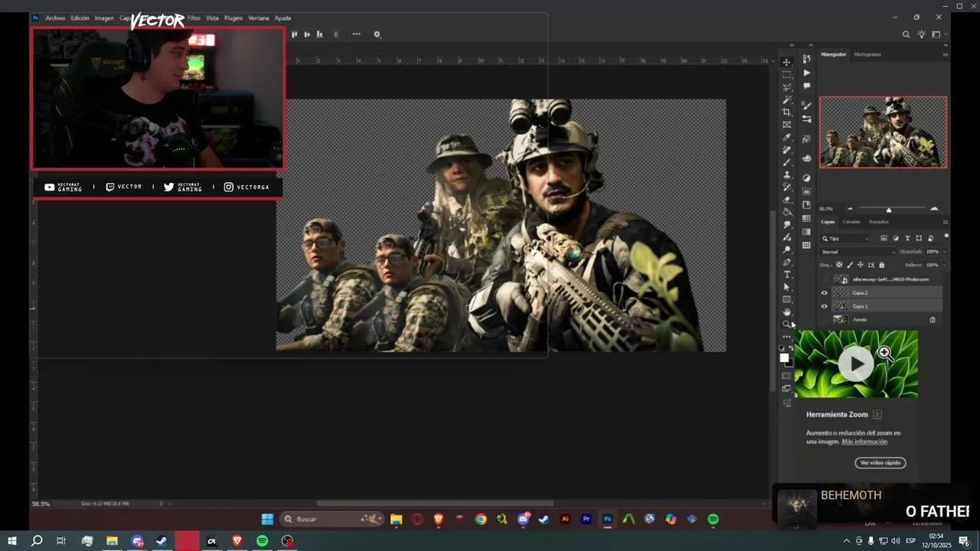The width and height of the screenshot is (980, 551).
Task: Toggle type layer filter
Action: (x=907, y=238)
